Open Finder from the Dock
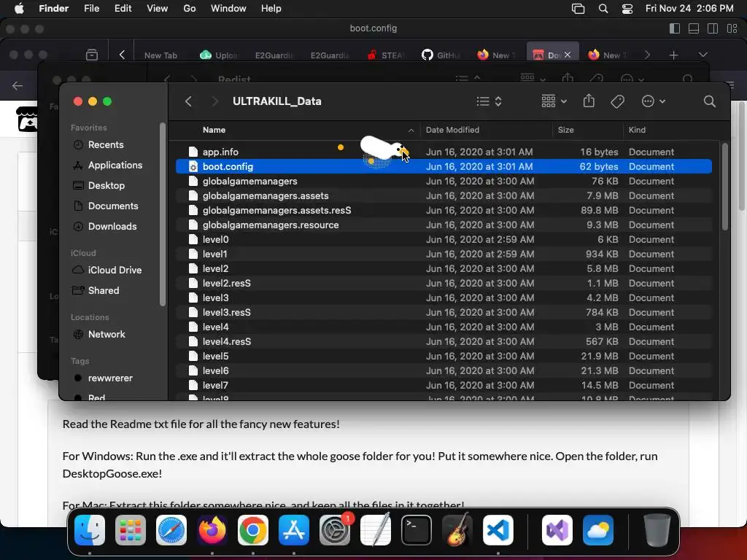The height and width of the screenshot is (560, 747). tap(90, 530)
